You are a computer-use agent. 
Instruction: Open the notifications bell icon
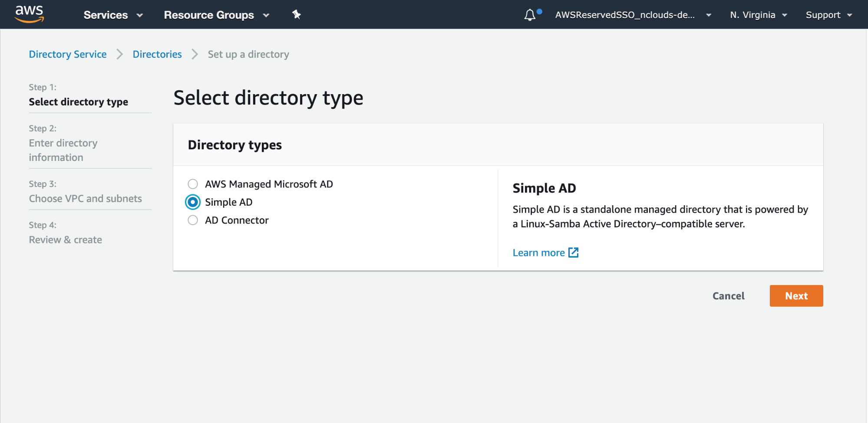click(530, 15)
